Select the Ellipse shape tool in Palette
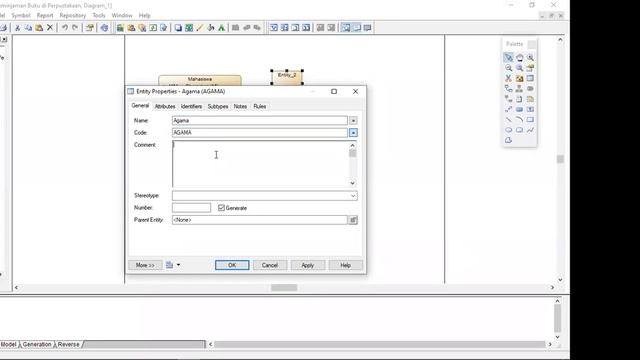This screenshot has width=640, height=360. 508,130
